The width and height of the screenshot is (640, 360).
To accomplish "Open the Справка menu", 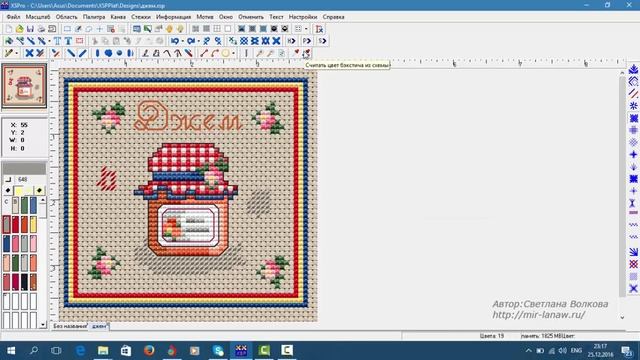I will pyautogui.click(x=333, y=17).
